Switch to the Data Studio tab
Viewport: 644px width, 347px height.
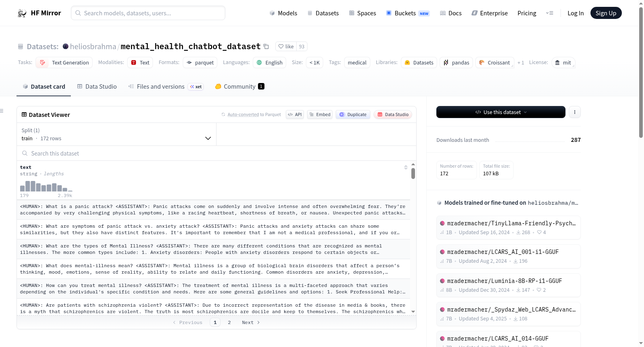click(x=97, y=86)
